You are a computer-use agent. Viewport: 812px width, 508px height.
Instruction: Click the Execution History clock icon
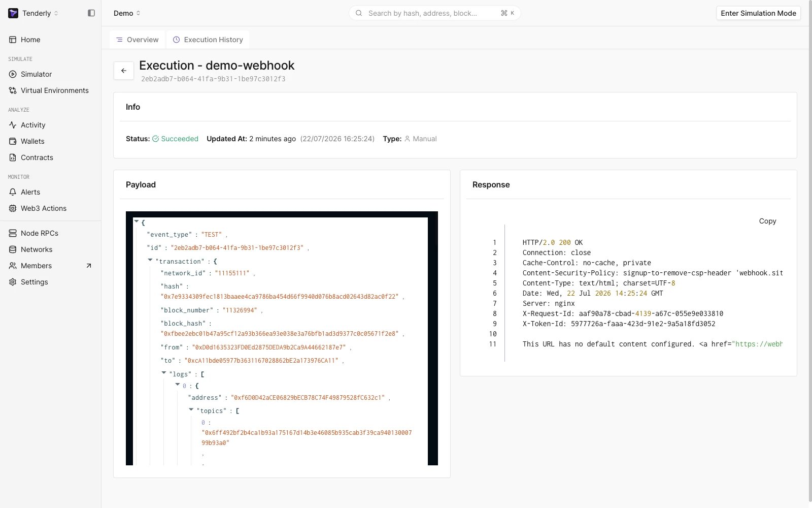click(176, 40)
